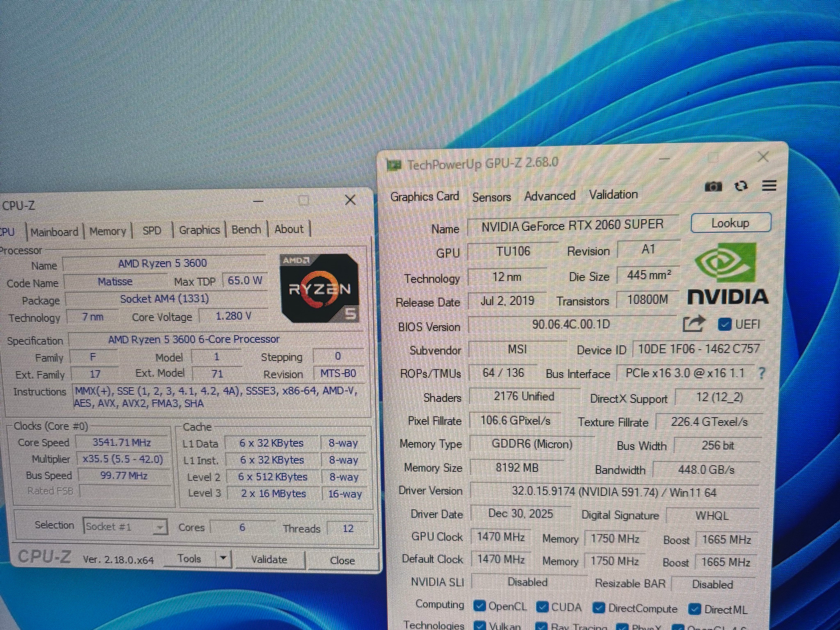Image resolution: width=840 pixels, height=630 pixels.
Task: Toggle the CUDA checkbox
Action: (x=542, y=607)
